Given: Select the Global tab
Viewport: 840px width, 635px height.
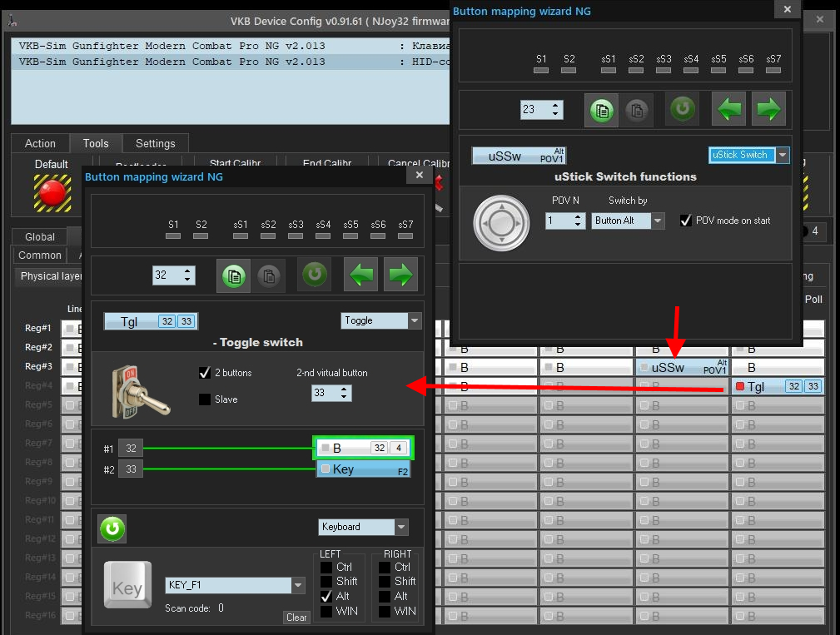Looking at the screenshot, I should click(x=40, y=236).
